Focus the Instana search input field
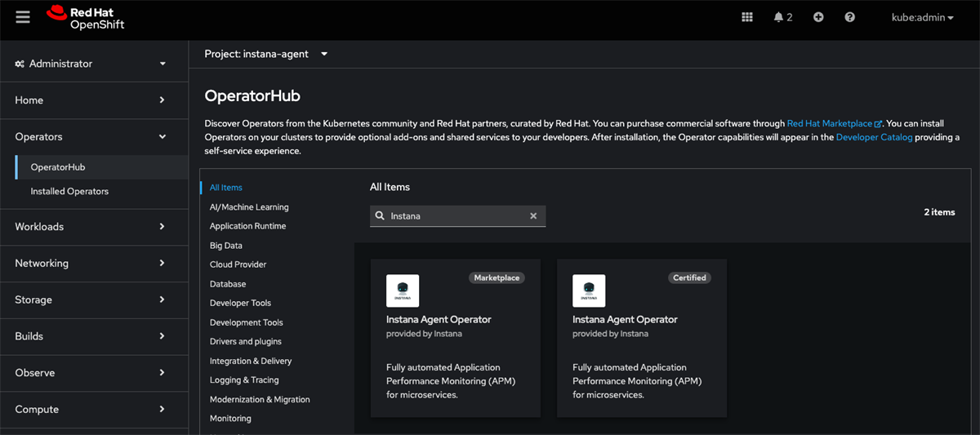980x435 pixels. pyautogui.click(x=456, y=216)
